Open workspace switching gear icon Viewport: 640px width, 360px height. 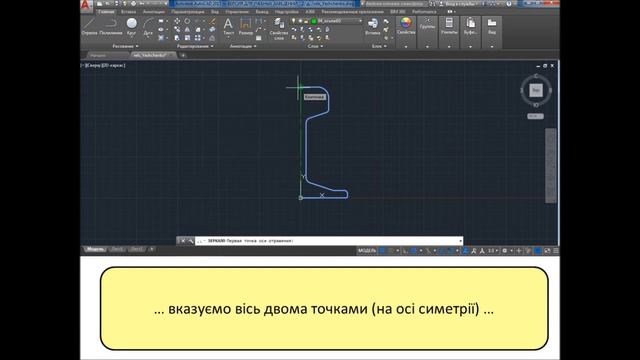(x=505, y=251)
